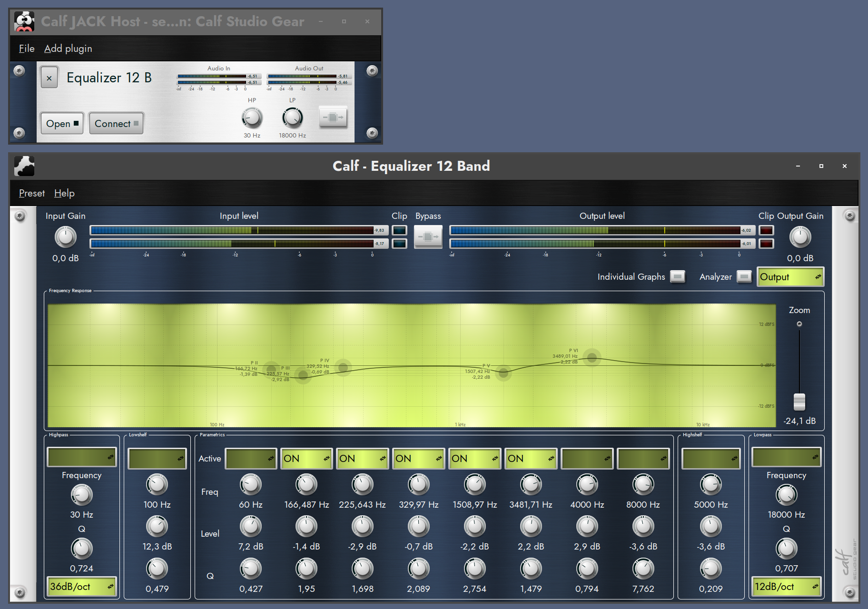Open the Lowpass 12dB/oct slope dropdown
Image resolution: width=868 pixels, height=609 pixels.
coord(786,587)
